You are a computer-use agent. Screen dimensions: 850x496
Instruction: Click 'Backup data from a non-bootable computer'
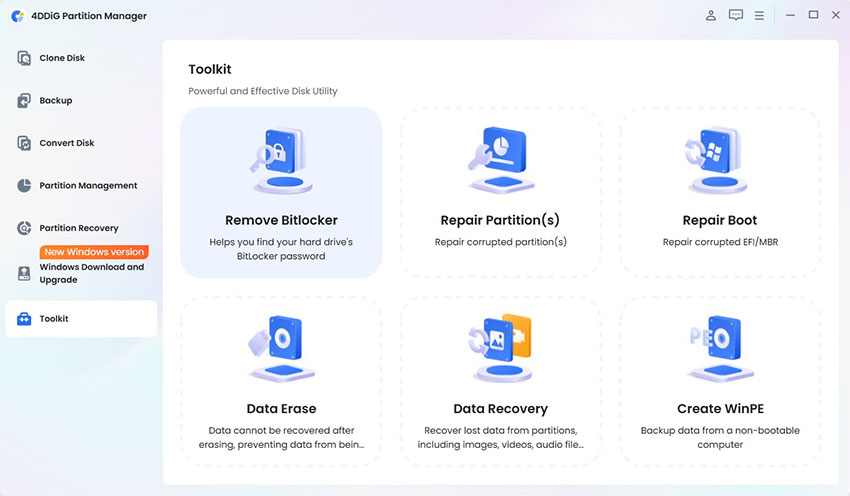click(720, 437)
